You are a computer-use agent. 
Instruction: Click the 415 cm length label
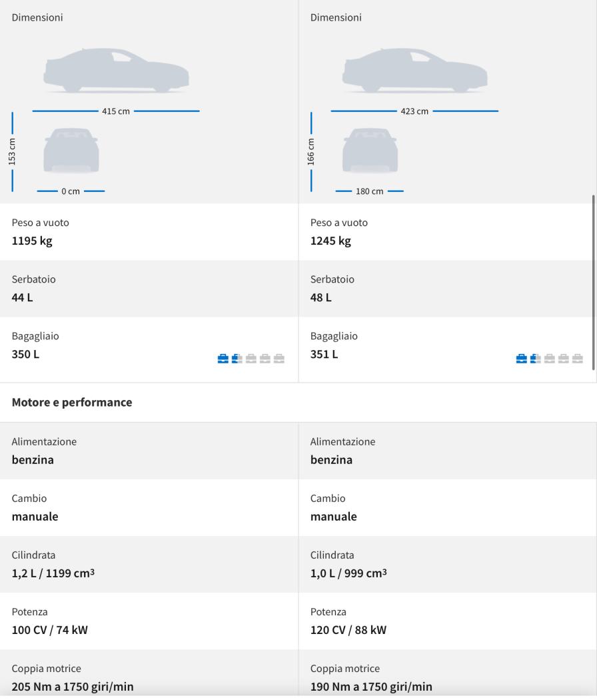[116, 111]
